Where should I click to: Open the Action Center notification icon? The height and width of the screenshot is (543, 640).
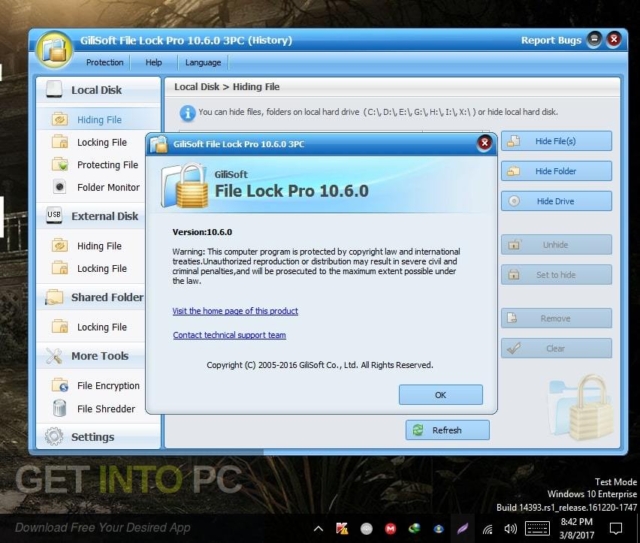tap(616, 529)
